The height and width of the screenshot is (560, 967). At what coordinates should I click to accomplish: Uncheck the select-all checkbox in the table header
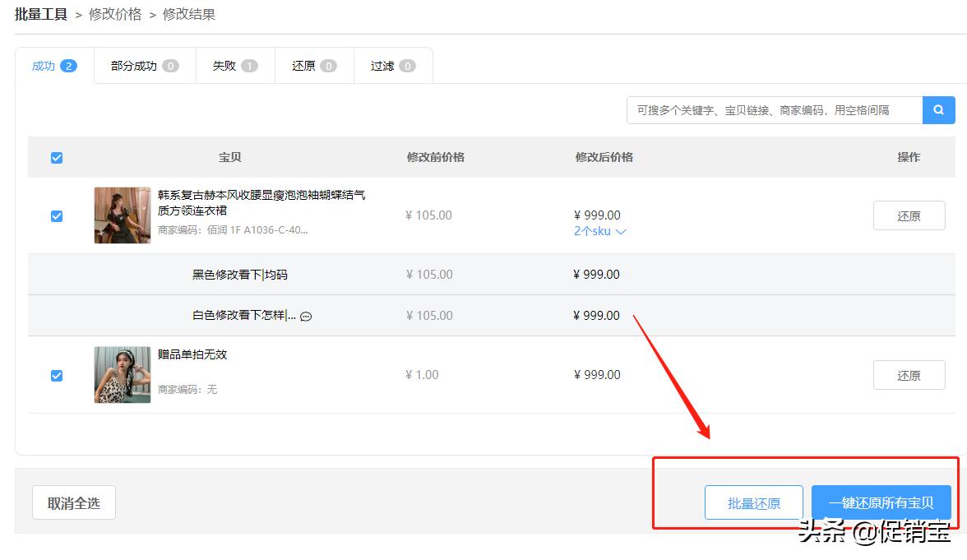(x=56, y=157)
